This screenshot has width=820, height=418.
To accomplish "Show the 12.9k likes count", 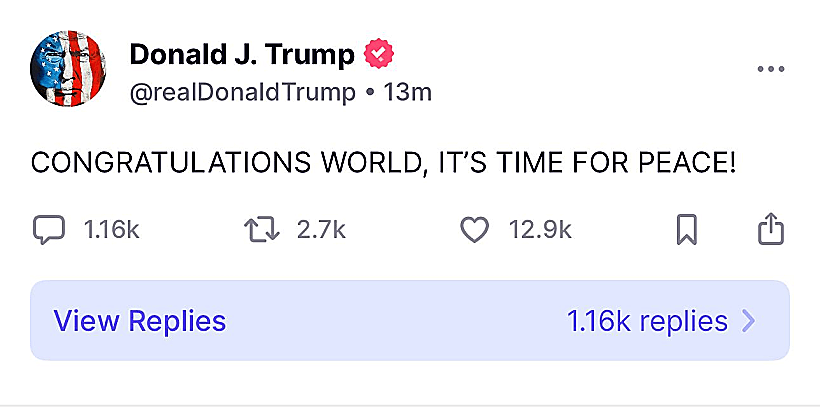I will point(540,230).
